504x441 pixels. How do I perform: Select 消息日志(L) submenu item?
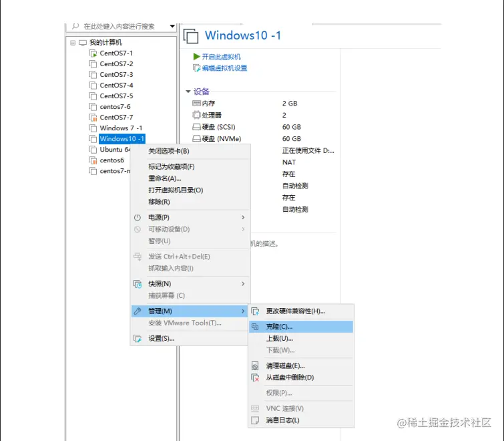[301, 420]
